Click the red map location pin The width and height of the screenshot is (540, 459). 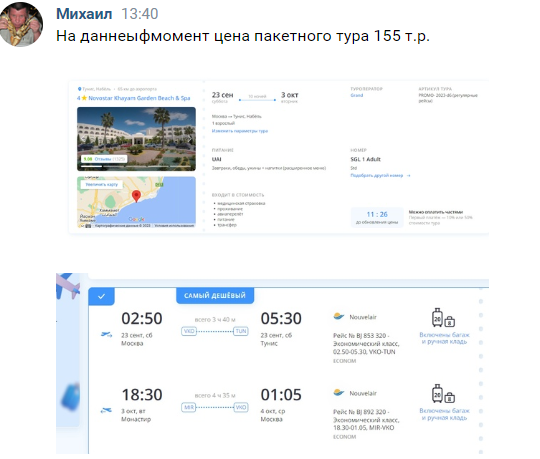coord(136,196)
